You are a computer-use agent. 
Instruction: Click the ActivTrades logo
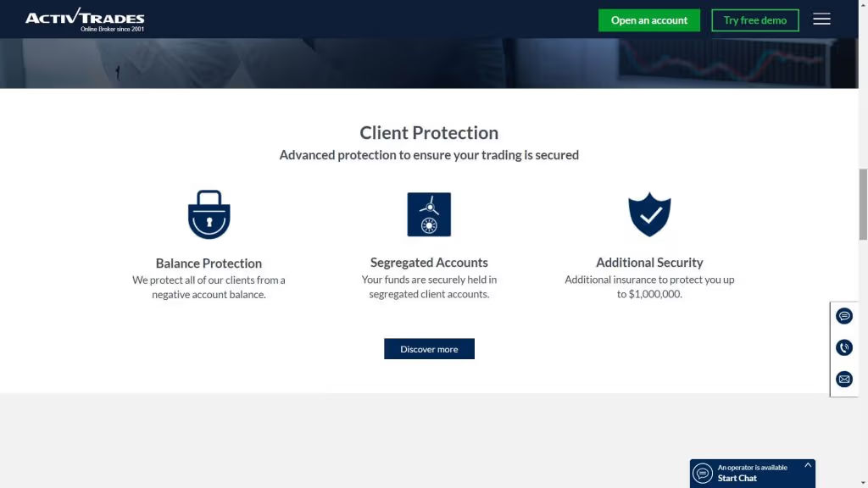tap(83, 18)
